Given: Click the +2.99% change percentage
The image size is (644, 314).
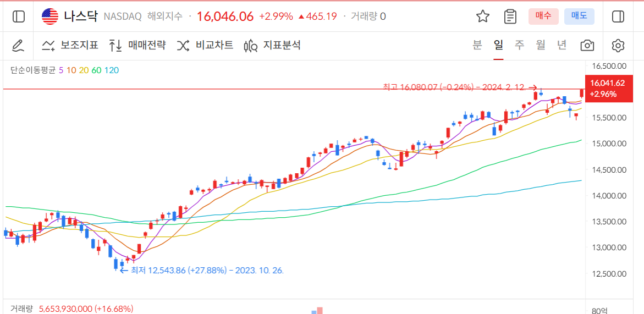Looking at the screenshot, I should (276, 16).
